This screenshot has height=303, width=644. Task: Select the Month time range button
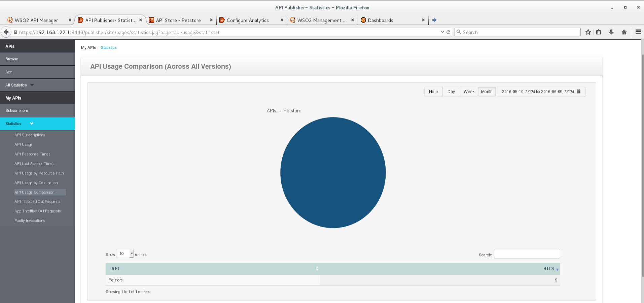(x=487, y=92)
